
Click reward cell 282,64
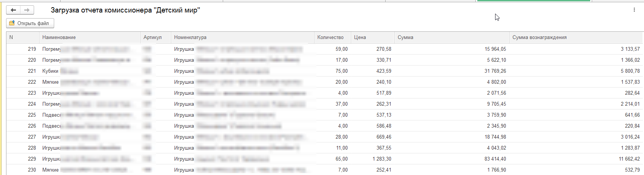(576, 93)
